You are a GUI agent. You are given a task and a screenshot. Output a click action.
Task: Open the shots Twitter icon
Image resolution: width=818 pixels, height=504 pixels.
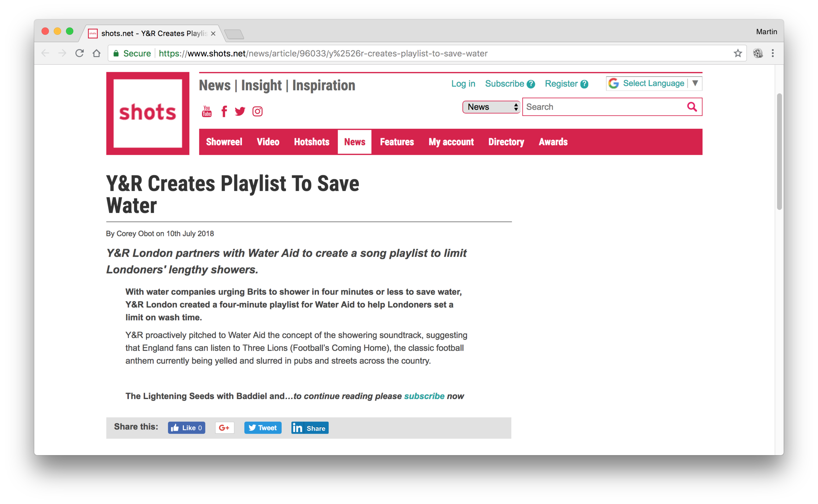coord(240,111)
